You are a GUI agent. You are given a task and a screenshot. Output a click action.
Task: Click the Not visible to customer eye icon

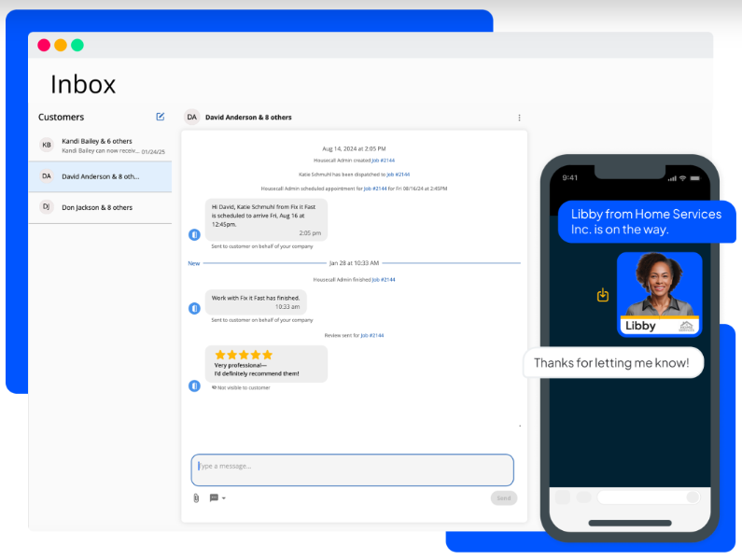click(x=214, y=387)
